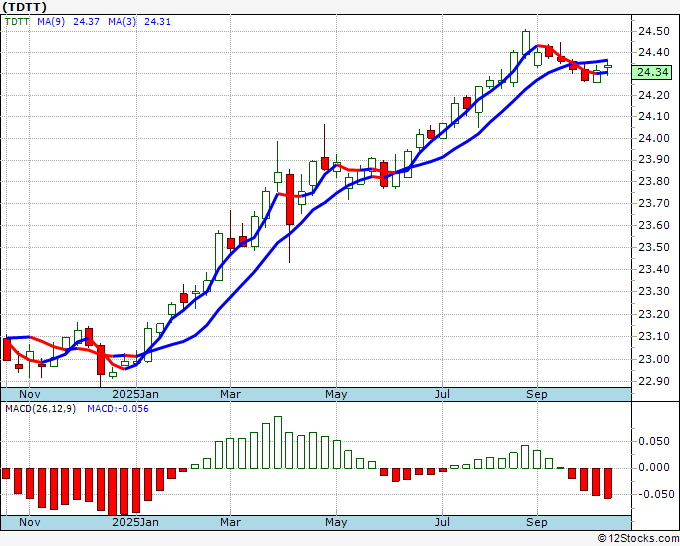The height and width of the screenshot is (546, 680).
Task: Click the MACD:-0.056 value readout
Action: coord(118,409)
